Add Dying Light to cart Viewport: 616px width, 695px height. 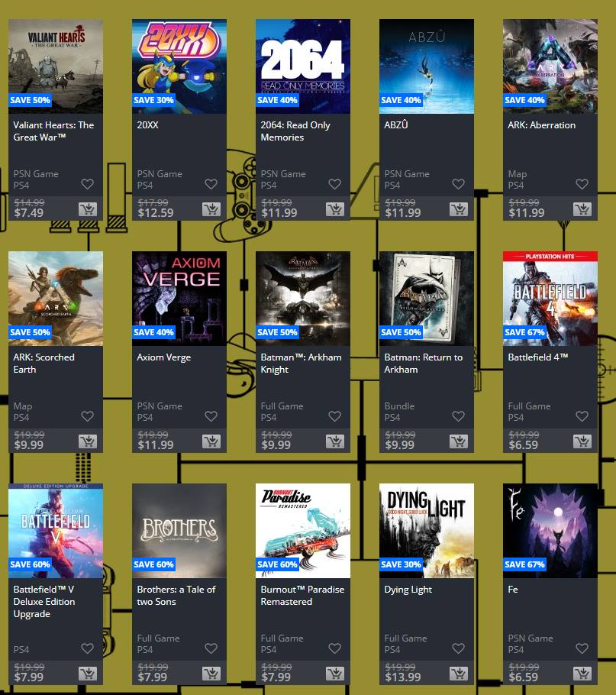[x=458, y=674]
